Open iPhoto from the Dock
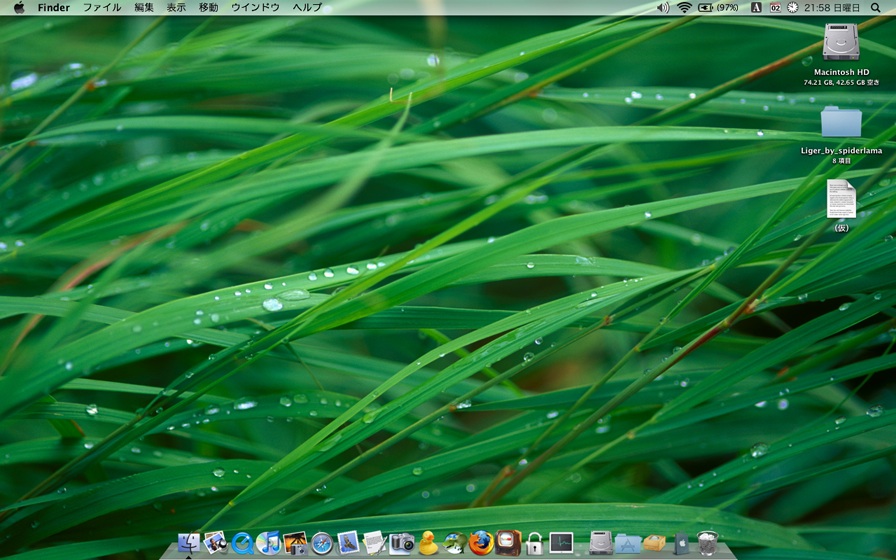896x560 pixels. (295, 543)
